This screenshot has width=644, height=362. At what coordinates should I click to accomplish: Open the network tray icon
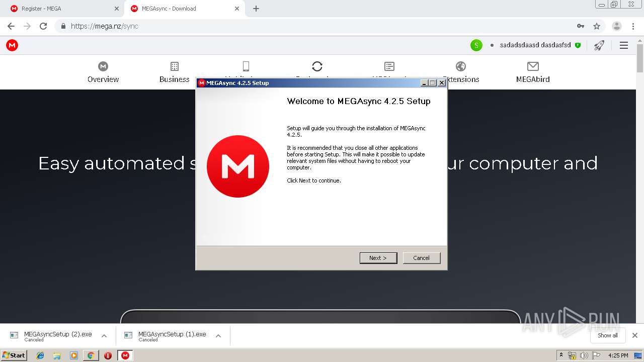(x=572, y=355)
